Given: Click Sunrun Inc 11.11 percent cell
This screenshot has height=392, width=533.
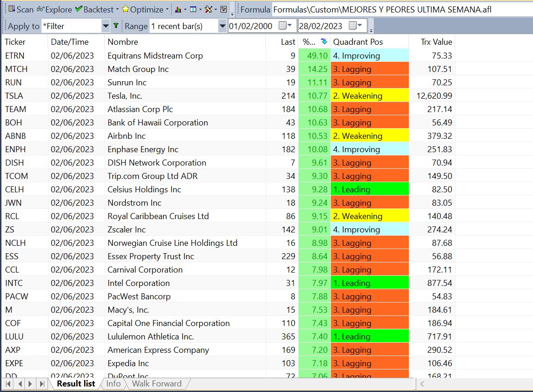Looking at the screenshot, I should [315, 82].
